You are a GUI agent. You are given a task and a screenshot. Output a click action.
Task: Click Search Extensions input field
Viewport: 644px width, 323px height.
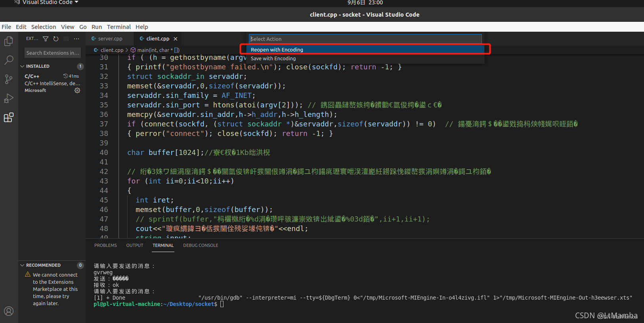pos(53,53)
